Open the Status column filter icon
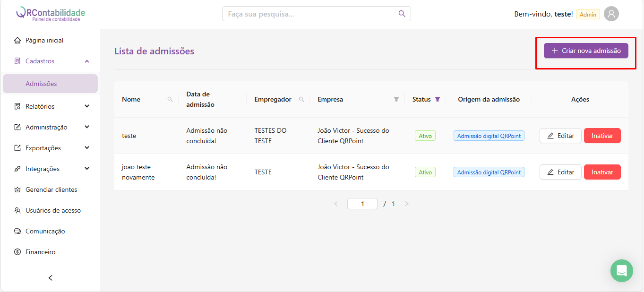The width and height of the screenshot is (644, 292). (438, 99)
